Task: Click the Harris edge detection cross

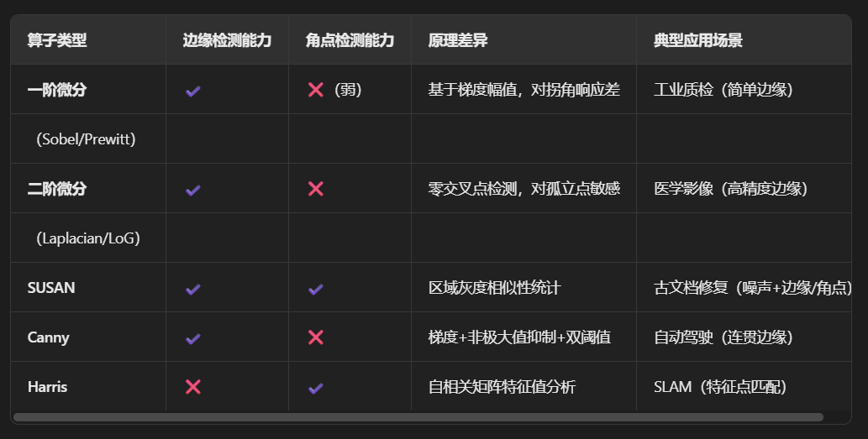Action: point(193,387)
